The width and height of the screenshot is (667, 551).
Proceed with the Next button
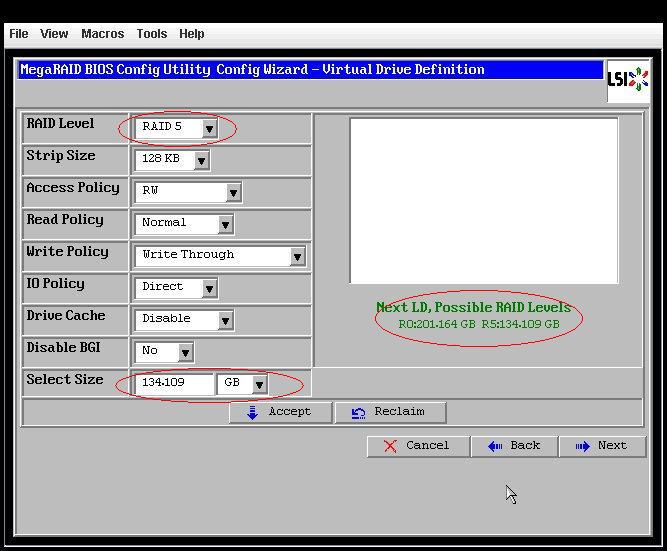(x=601, y=446)
